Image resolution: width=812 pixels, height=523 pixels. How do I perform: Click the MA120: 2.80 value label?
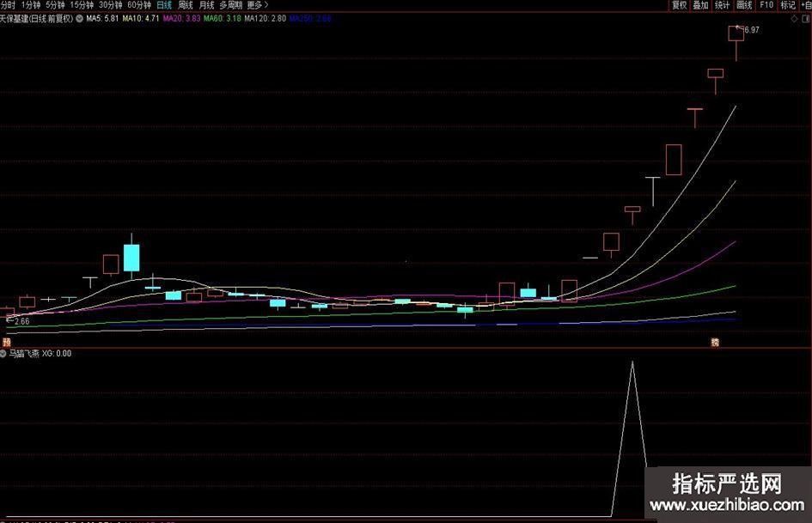[266, 19]
